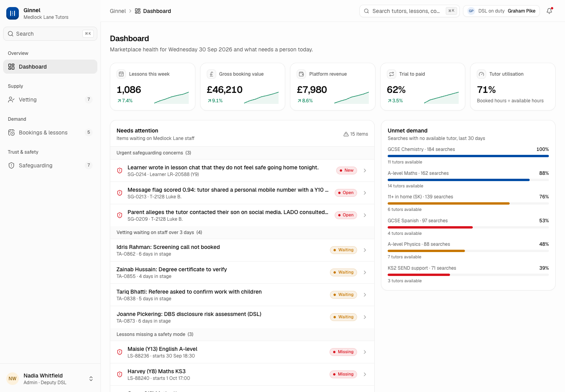
Task: Click the Platform revenue wallet icon
Action: [x=301, y=74]
